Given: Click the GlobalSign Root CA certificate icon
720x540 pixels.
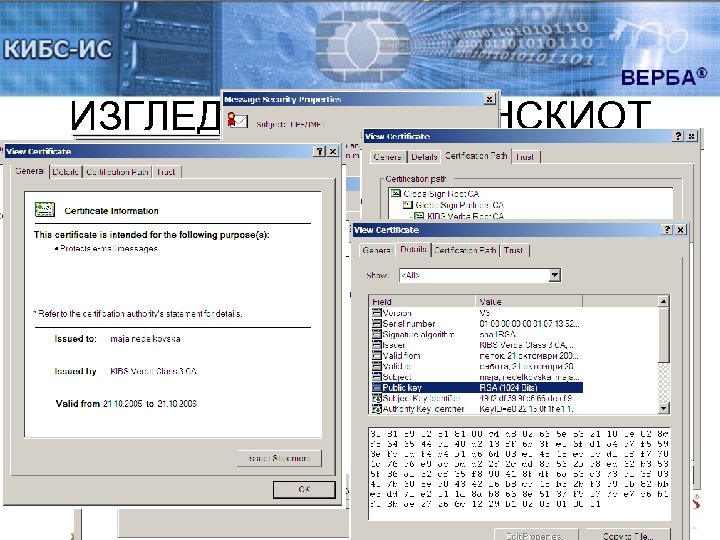Looking at the screenshot, I should [x=396, y=193].
